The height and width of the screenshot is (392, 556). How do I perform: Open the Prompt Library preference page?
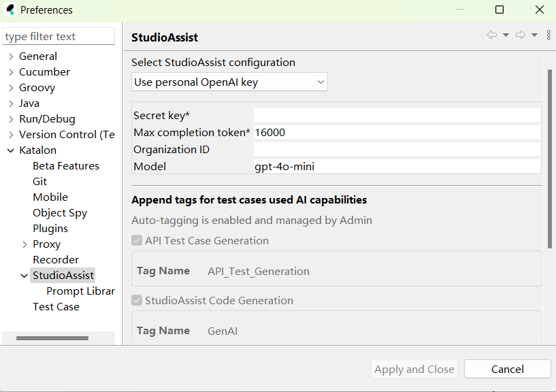pyautogui.click(x=80, y=291)
